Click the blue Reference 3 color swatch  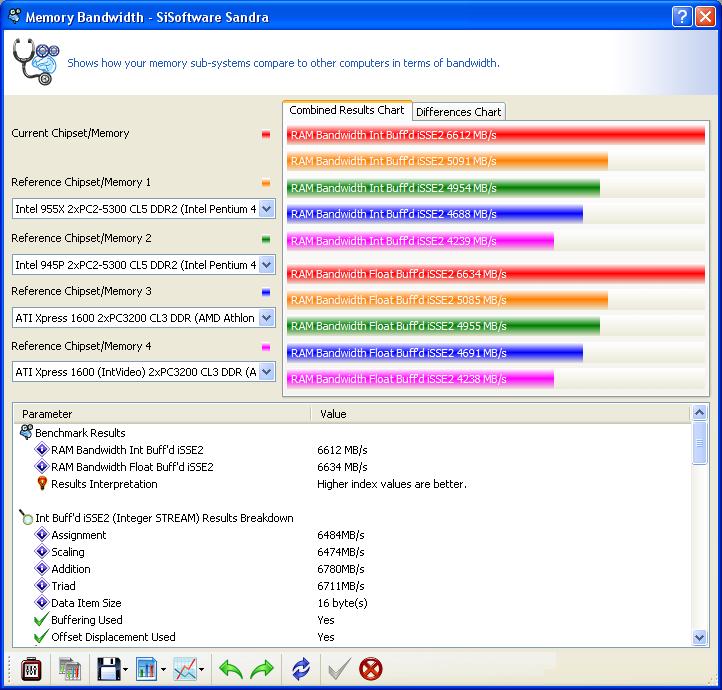pyautogui.click(x=266, y=292)
